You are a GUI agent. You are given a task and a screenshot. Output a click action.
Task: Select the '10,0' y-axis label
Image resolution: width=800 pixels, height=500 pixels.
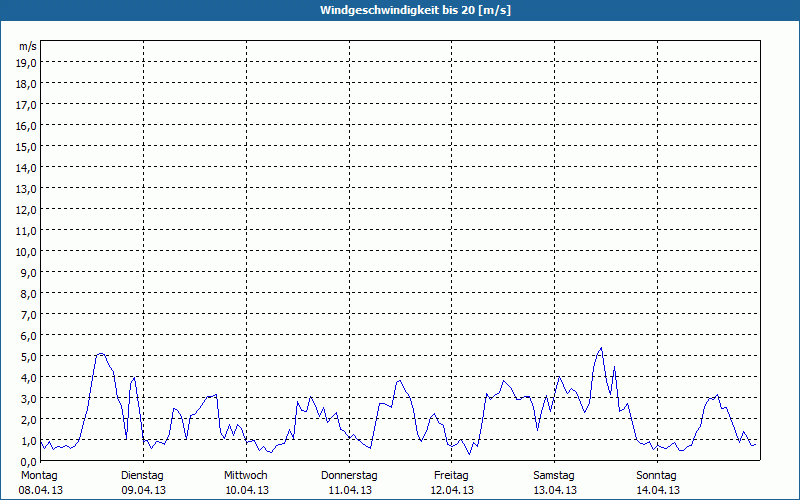point(26,252)
